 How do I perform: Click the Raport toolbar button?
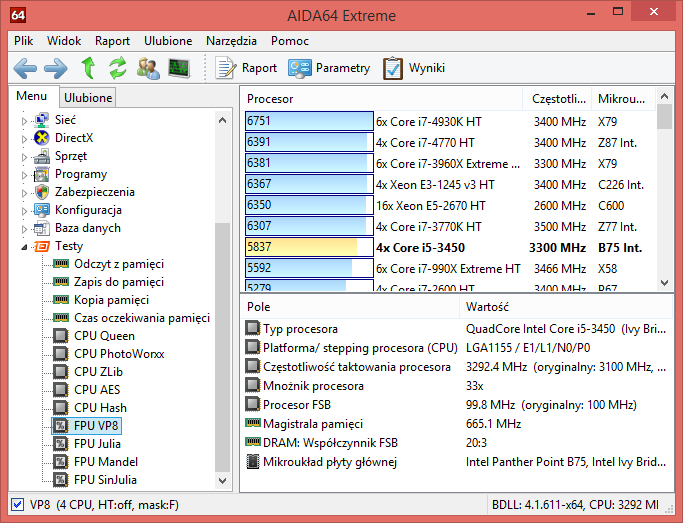(x=246, y=68)
